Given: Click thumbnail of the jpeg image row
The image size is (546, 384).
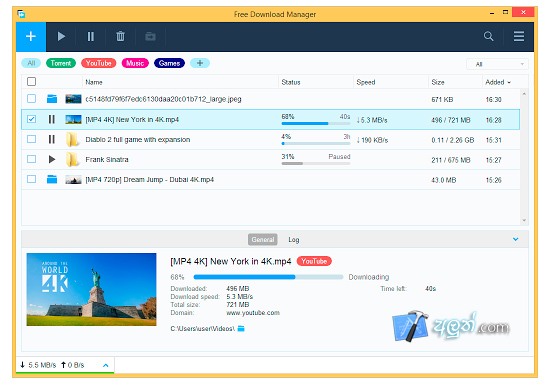Looking at the screenshot, I should coord(73,99).
